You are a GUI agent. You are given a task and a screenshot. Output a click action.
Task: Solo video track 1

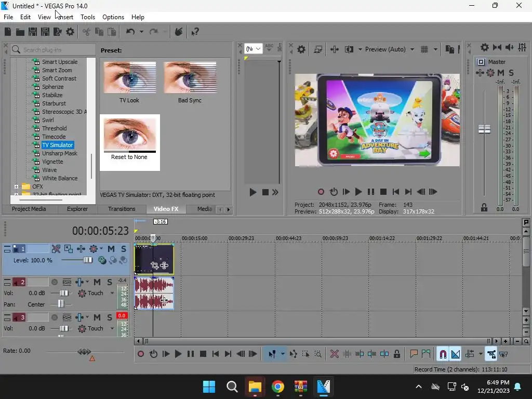tap(124, 249)
